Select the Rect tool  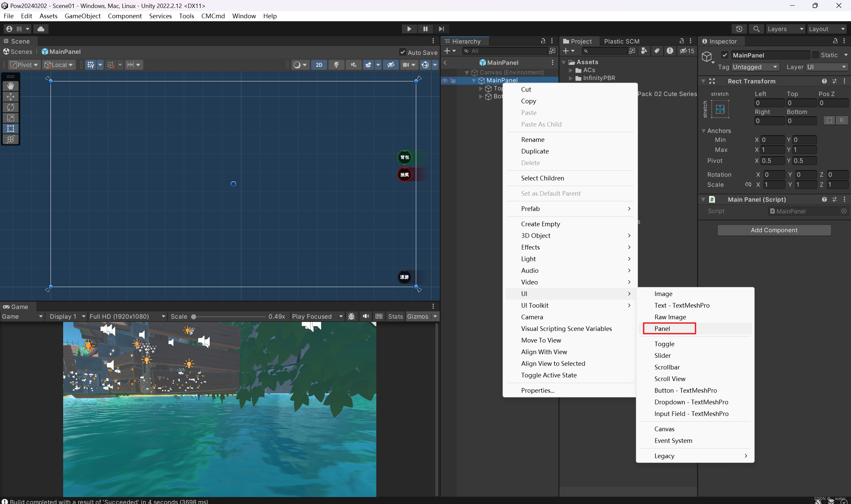(x=11, y=128)
